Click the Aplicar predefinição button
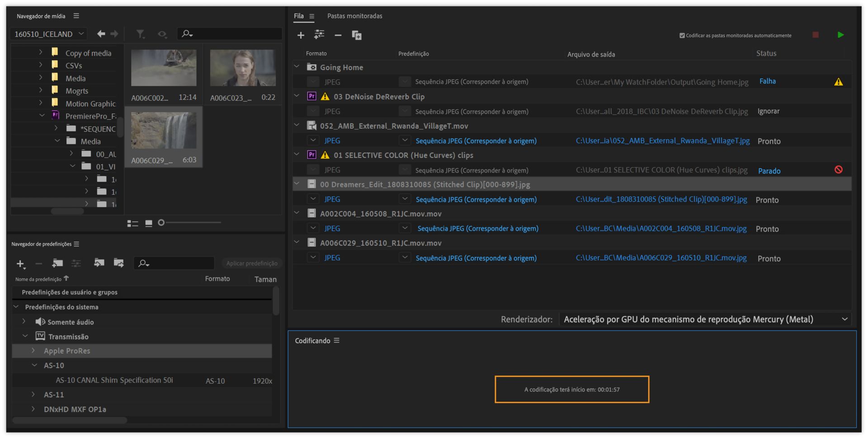The width and height of the screenshot is (868, 439). coord(252,263)
